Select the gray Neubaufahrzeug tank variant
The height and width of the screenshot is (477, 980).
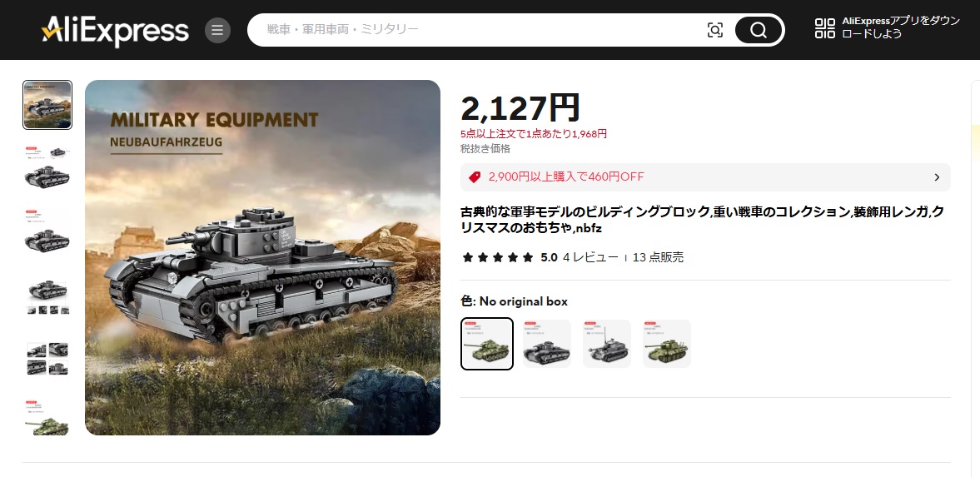point(547,344)
